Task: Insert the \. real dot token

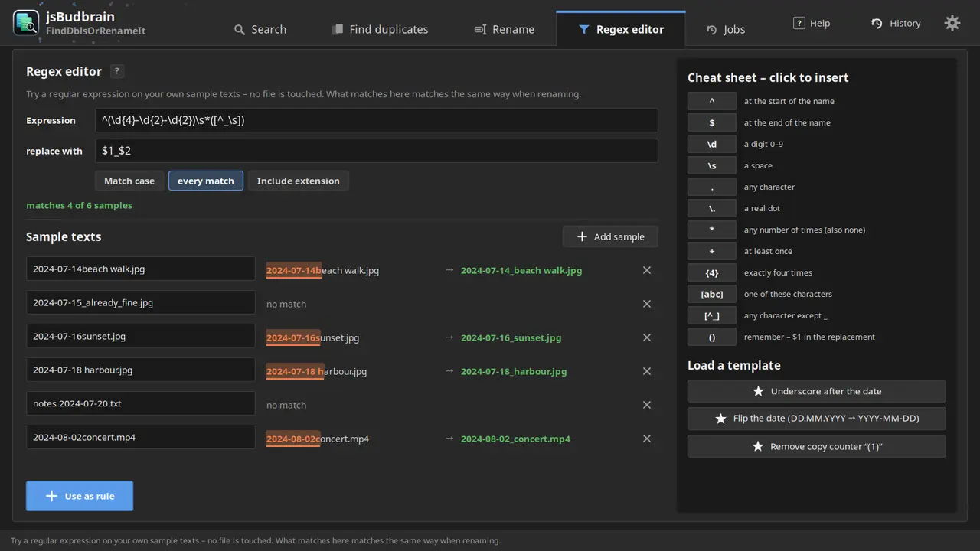Action: pos(712,208)
